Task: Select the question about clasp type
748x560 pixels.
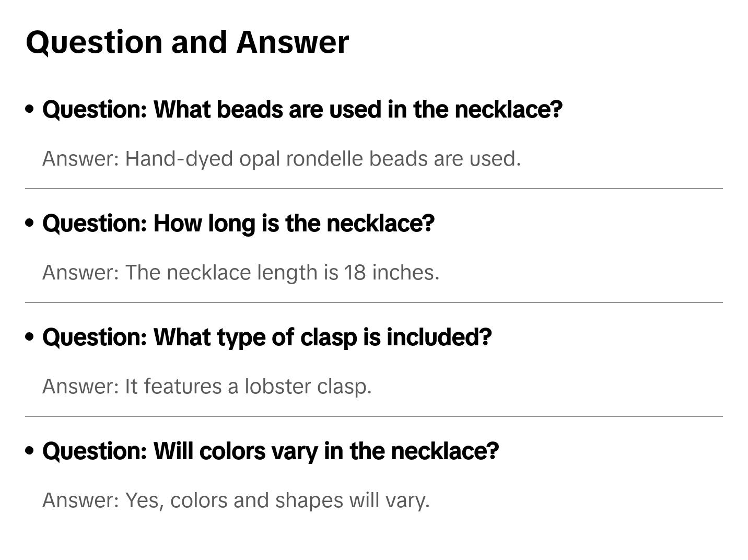Action: pos(267,337)
